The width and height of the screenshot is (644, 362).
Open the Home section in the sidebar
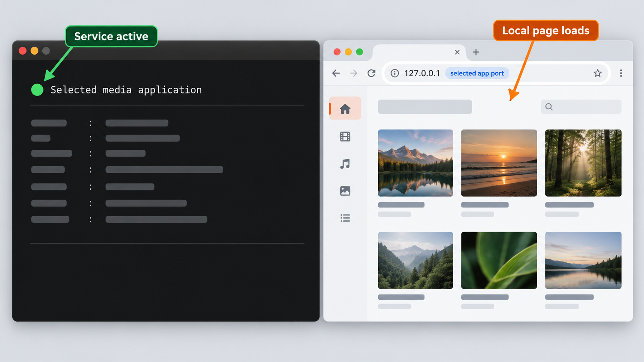tap(345, 108)
